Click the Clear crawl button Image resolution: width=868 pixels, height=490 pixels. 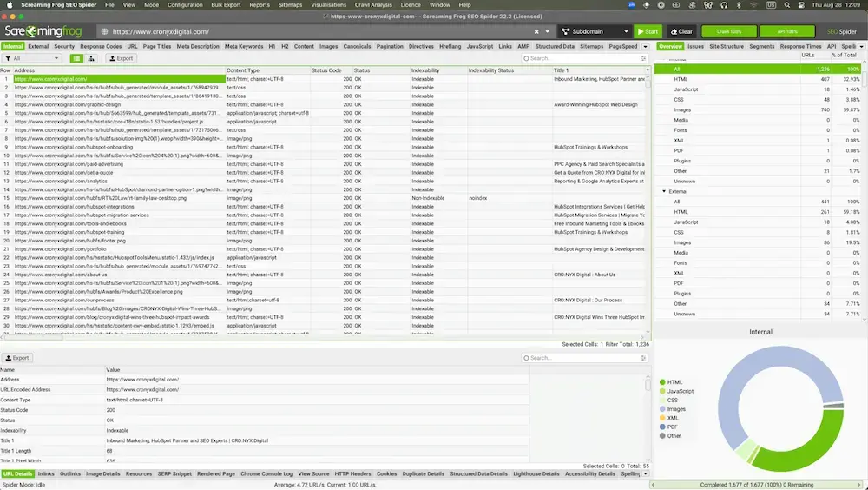[x=682, y=31]
